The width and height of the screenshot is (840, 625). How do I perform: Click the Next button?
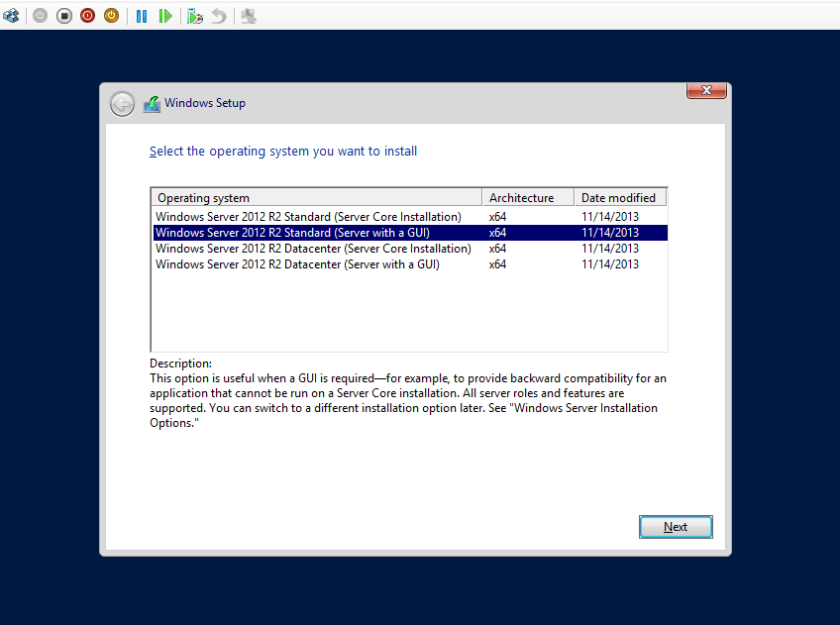tap(676, 527)
